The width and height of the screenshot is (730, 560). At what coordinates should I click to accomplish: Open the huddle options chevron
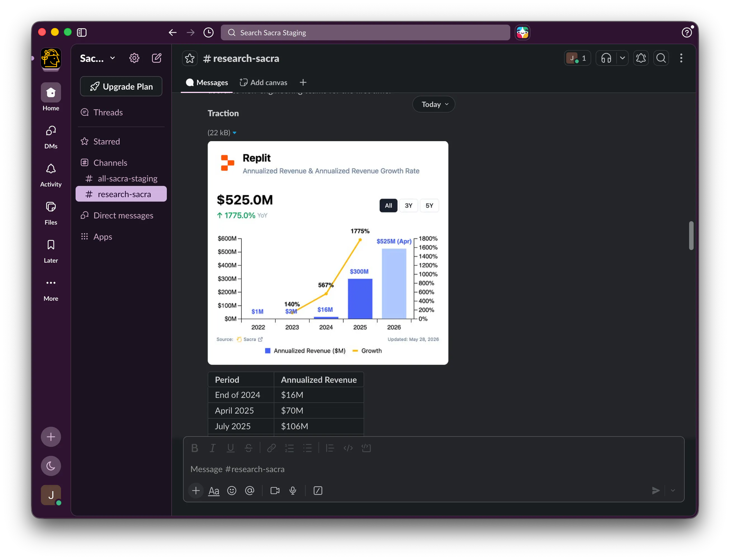pos(622,58)
